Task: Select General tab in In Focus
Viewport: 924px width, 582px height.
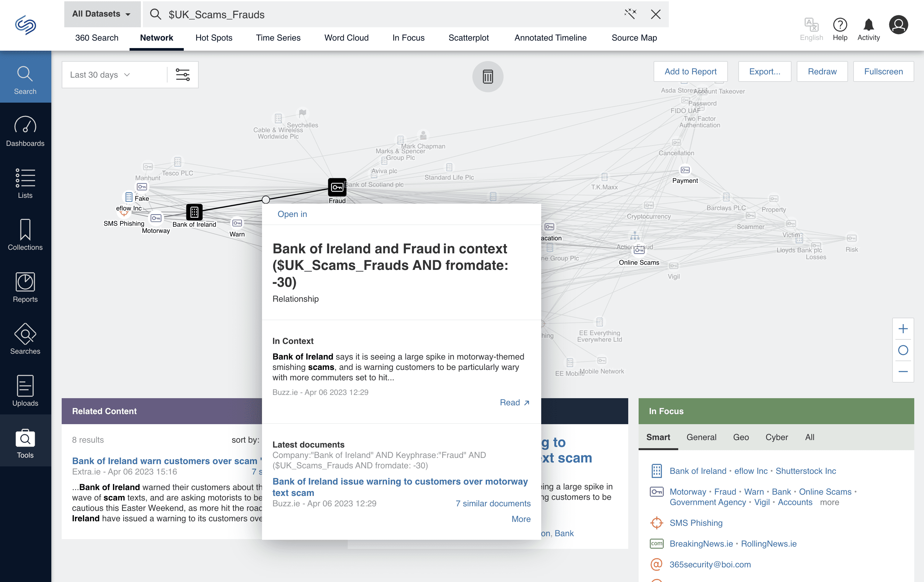Action: [x=701, y=437]
